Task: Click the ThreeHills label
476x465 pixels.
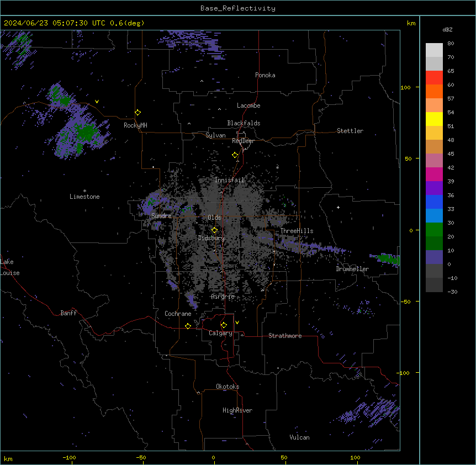Action: tap(297, 231)
